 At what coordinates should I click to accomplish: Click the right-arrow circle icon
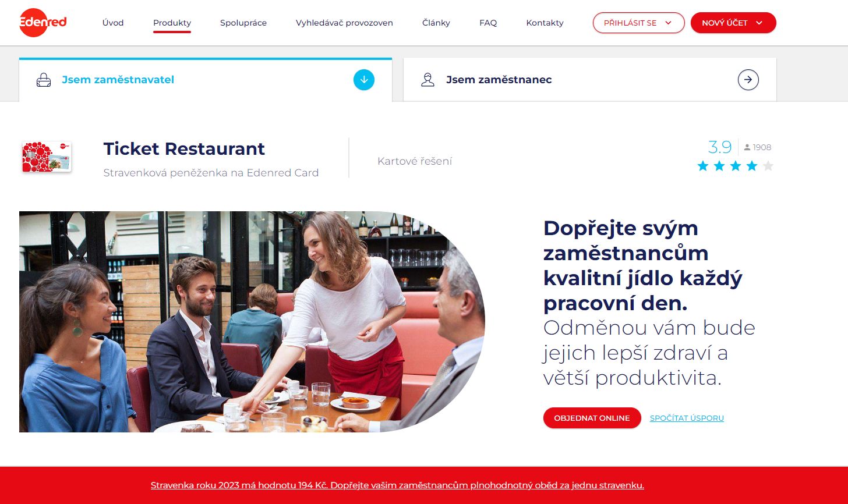pos(748,80)
